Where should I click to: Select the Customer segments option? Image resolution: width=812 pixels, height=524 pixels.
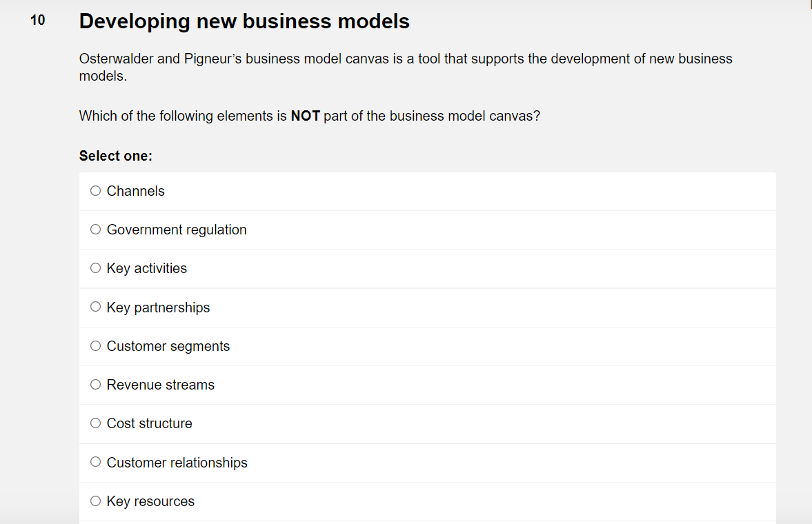pos(95,345)
